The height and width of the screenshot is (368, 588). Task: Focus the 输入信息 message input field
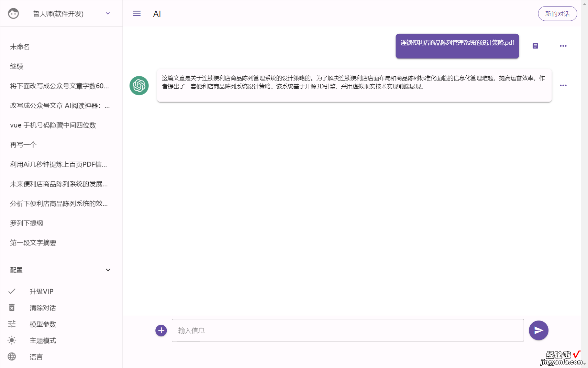click(x=348, y=330)
